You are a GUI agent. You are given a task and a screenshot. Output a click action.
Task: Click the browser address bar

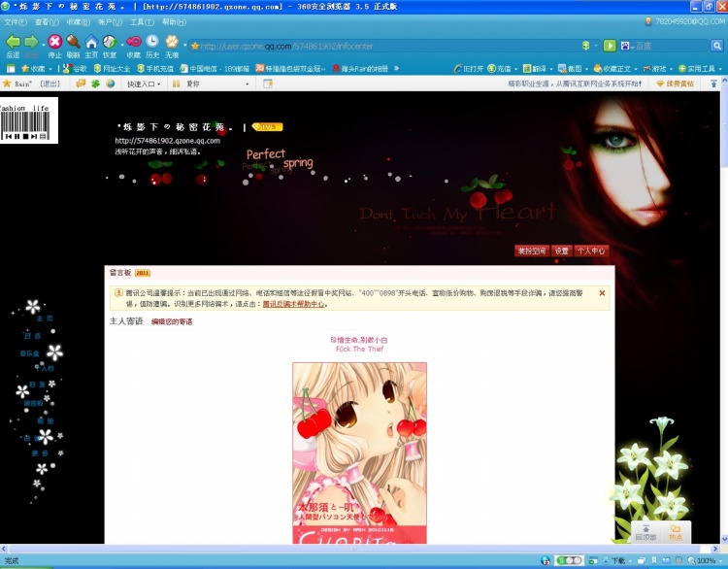[x=388, y=46]
